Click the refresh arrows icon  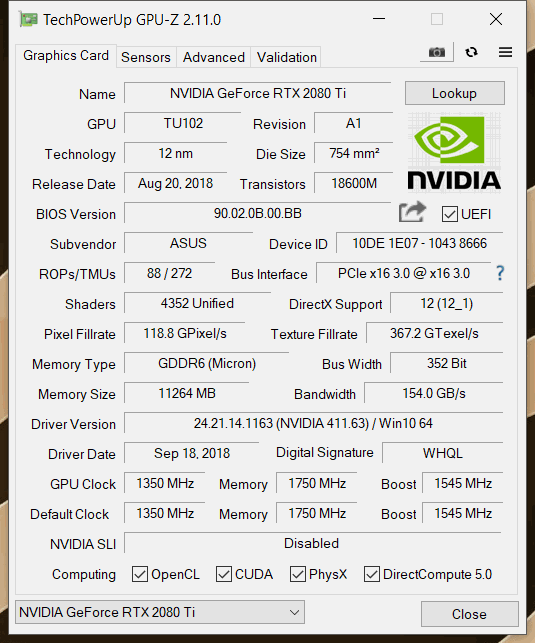point(471,52)
